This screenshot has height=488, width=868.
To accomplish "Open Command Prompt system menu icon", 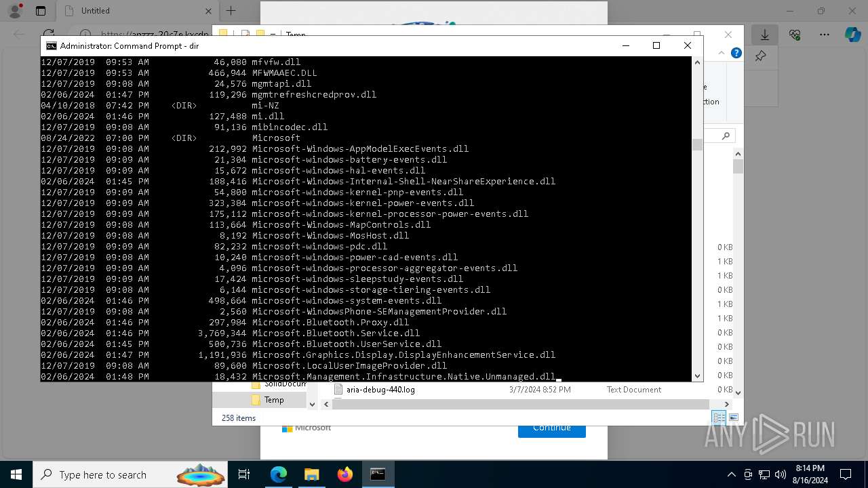I will (51, 45).
